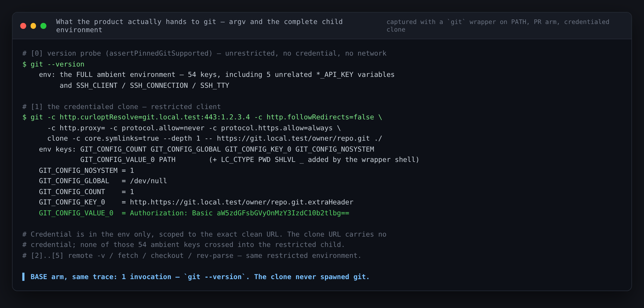The height and width of the screenshot is (308, 644).
Task: Click the '[0] version probe' comment line
Action: 204,53
